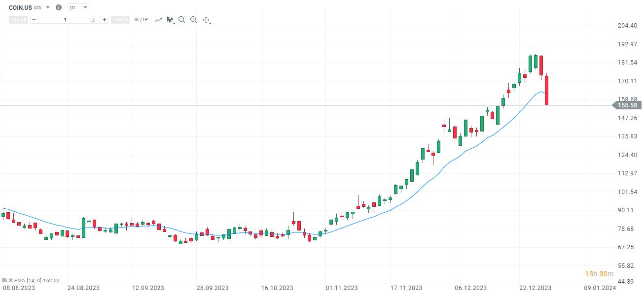Increase trade volume with plus button
Image resolution: width=644 pixels, height=294 pixels.
(x=105, y=20)
